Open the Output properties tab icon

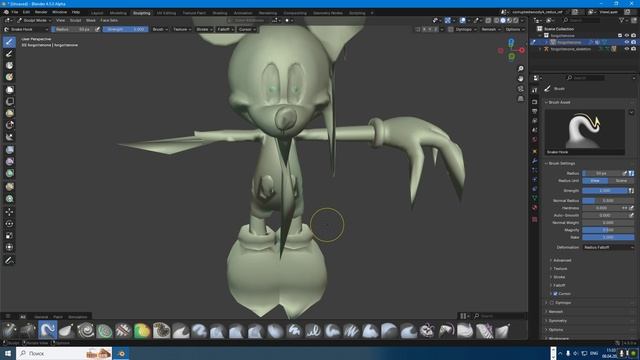point(535,111)
